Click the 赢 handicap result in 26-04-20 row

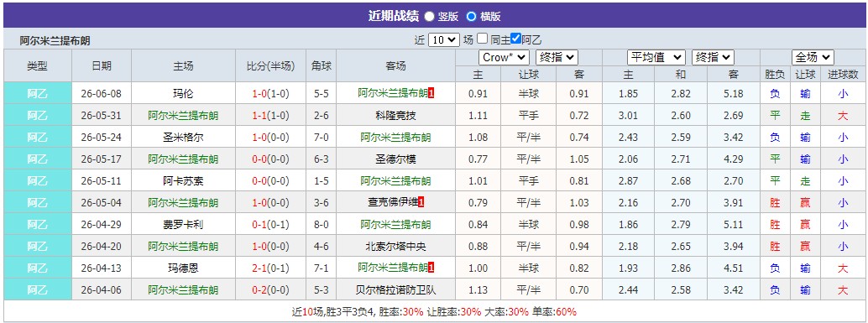805,246
